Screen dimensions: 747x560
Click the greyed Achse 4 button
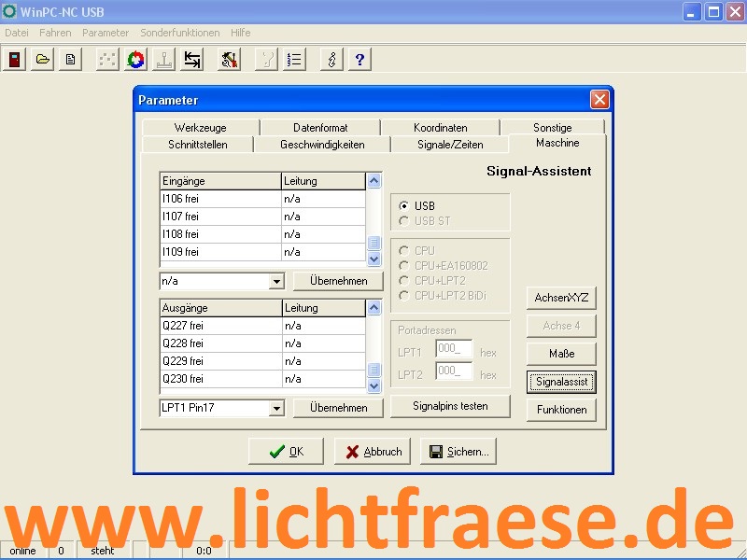pyautogui.click(x=561, y=326)
